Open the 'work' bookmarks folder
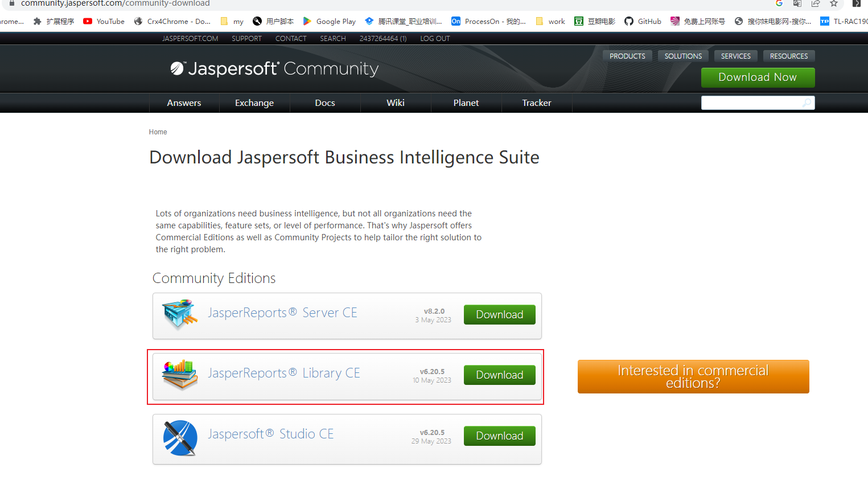The height and width of the screenshot is (480, 868). point(550,21)
